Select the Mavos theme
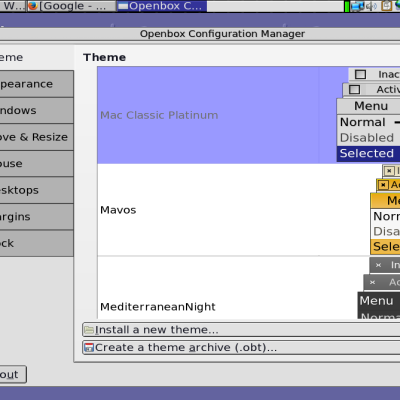Screen dimensions: 400x400 [249, 210]
